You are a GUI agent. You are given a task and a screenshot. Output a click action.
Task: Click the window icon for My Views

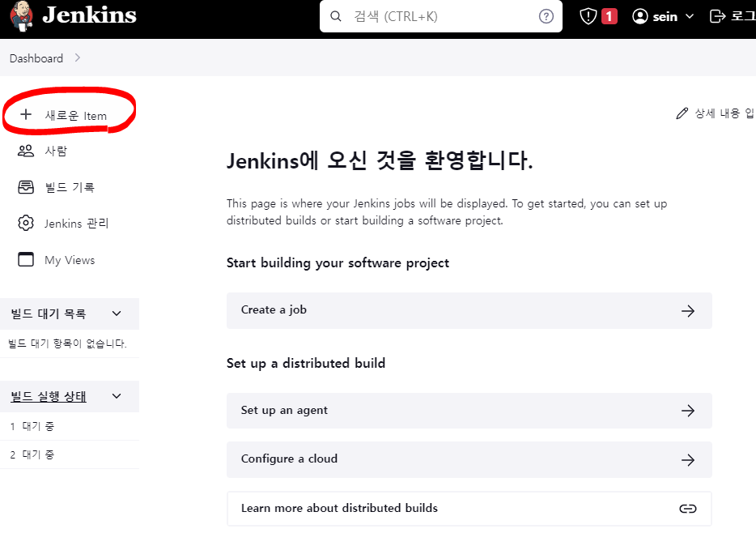point(26,259)
